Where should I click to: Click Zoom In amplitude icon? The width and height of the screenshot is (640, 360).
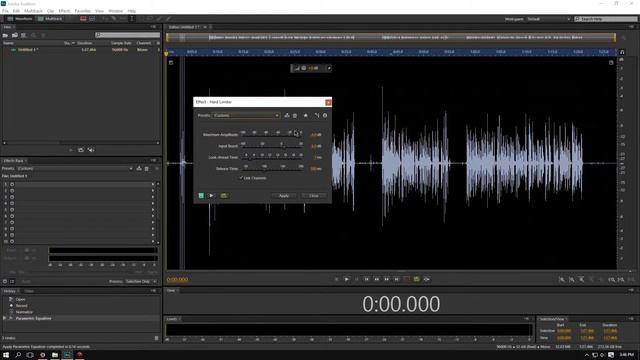[562, 280]
